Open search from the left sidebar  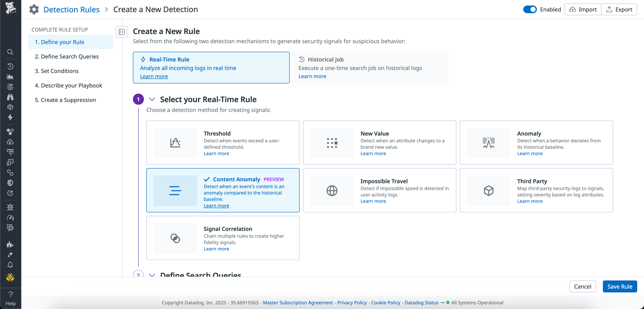(10, 52)
